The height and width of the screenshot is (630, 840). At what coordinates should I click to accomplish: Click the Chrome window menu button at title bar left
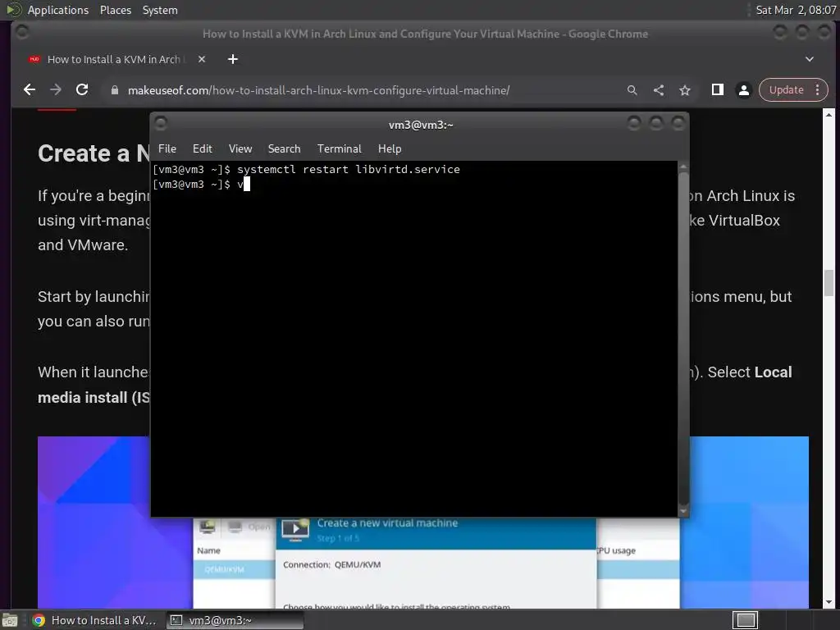(x=22, y=33)
